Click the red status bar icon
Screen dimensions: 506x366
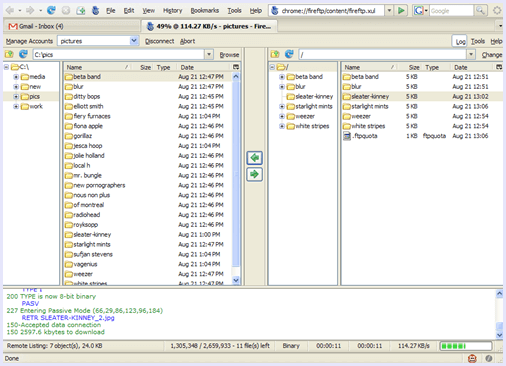click(x=472, y=359)
